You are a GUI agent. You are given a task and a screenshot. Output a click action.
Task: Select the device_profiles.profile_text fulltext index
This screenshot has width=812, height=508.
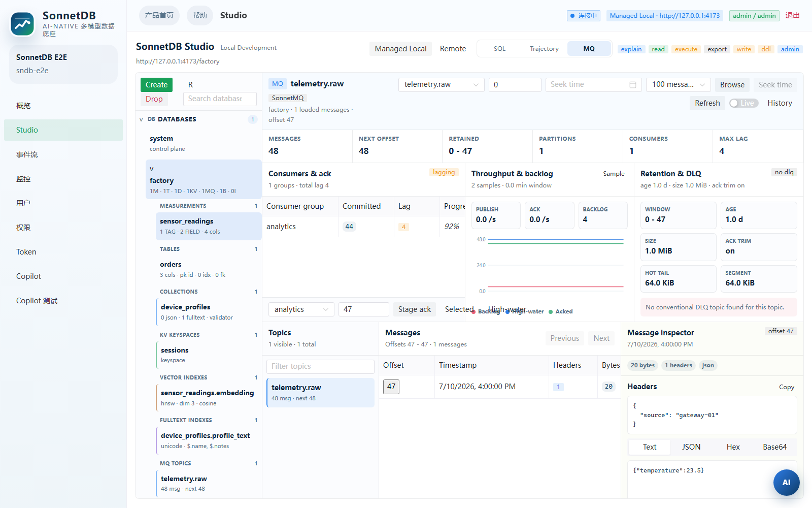pos(208,440)
